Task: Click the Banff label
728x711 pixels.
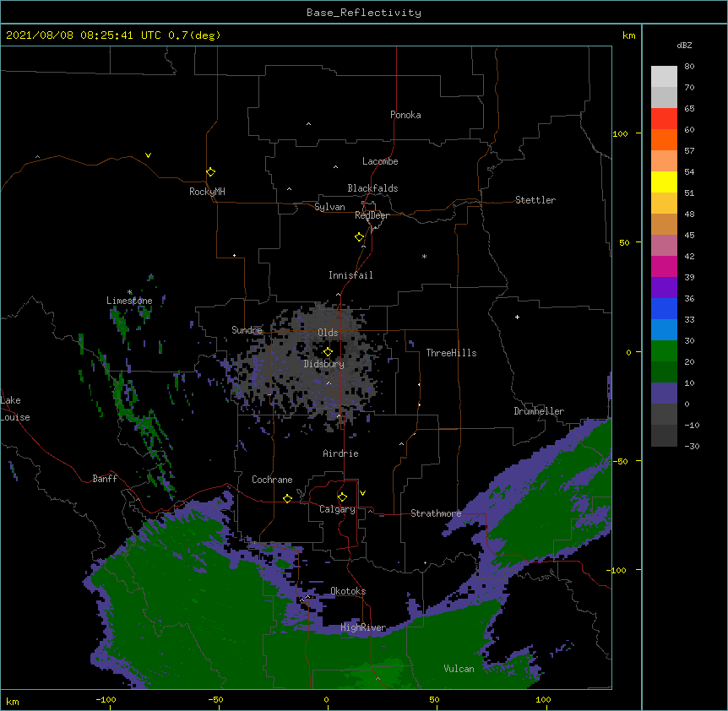Action: 105,479
